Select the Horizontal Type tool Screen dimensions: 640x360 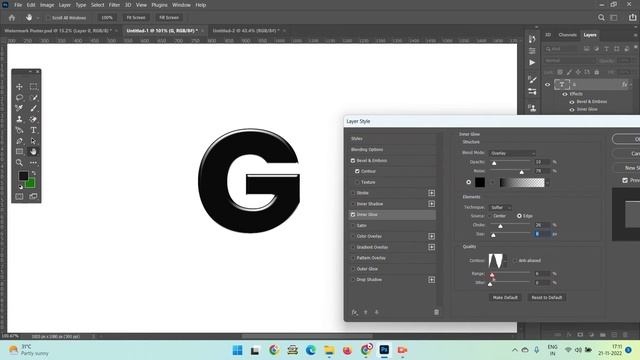click(x=33, y=130)
